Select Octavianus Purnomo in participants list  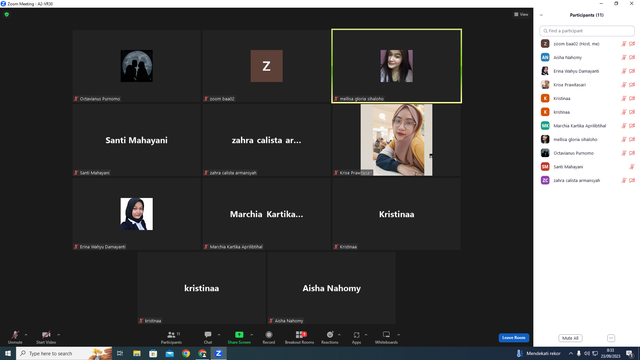587,153
